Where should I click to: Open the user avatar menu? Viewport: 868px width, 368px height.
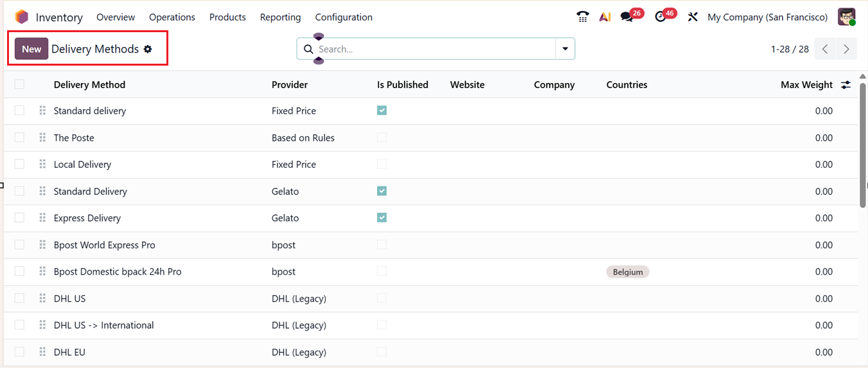click(846, 17)
